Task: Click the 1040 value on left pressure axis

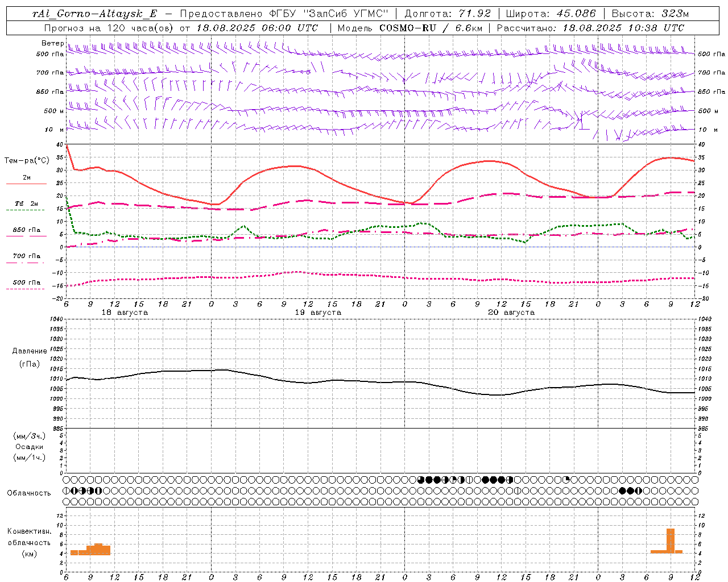Action: tap(56, 319)
